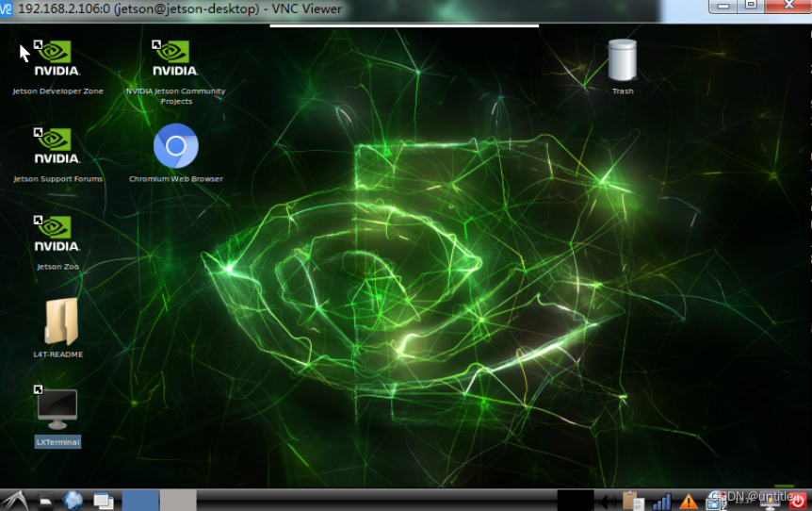Click the Jetson Zoo label text

(57, 267)
